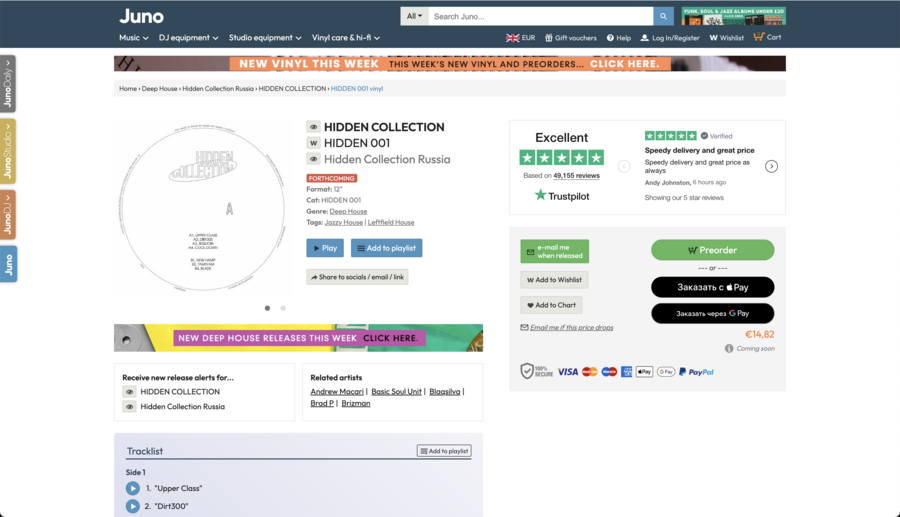Expand the Music menu dropdown
Image resolution: width=900 pixels, height=517 pixels.
[134, 38]
